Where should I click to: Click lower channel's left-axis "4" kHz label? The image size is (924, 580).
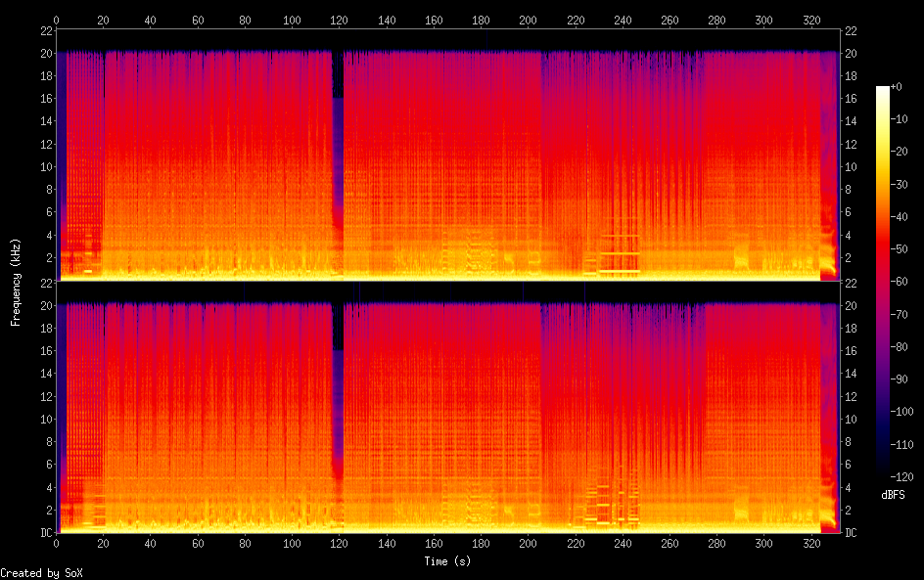[x=50, y=487]
